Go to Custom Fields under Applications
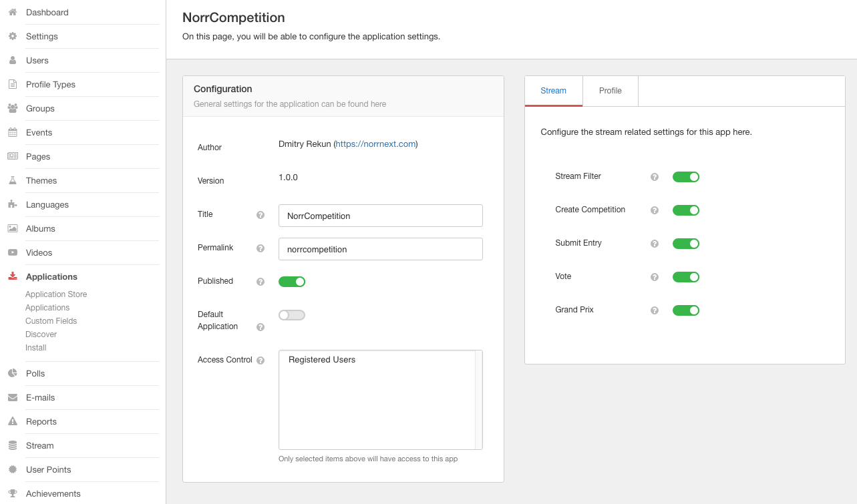This screenshot has width=857, height=504. (51, 321)
